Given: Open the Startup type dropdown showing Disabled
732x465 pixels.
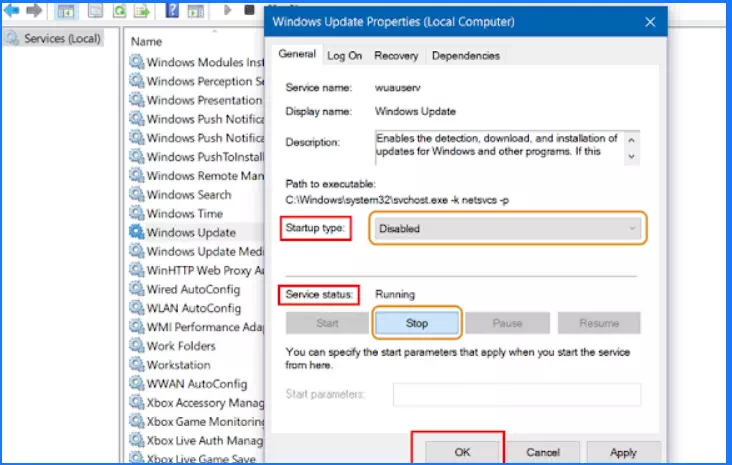Looking at the screenshot, I should coord(507,228).
